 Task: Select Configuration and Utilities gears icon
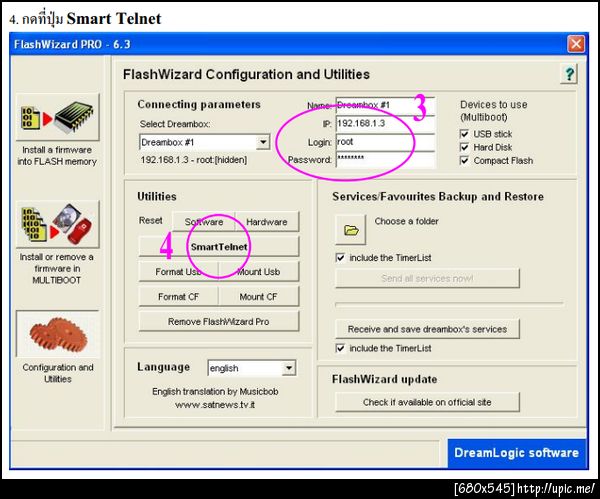pos(58,334)
